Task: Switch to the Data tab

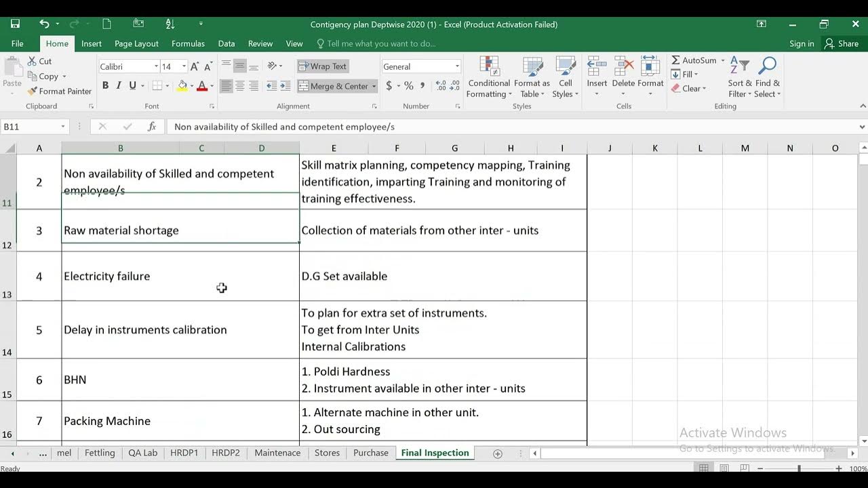Action: 226,43
